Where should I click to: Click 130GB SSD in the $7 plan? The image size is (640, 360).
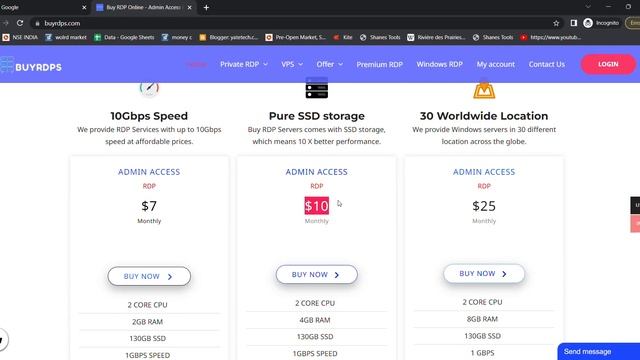coord(147,338)
